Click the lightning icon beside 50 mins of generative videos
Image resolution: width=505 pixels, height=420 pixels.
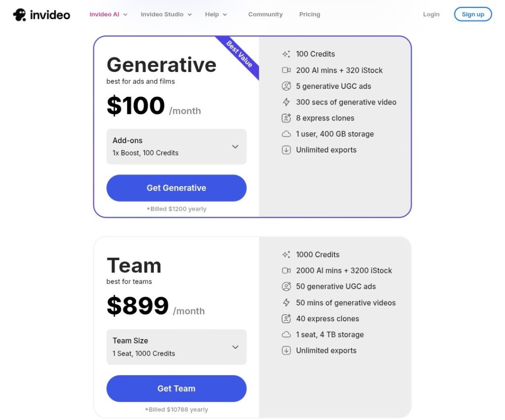click(286, 303)
